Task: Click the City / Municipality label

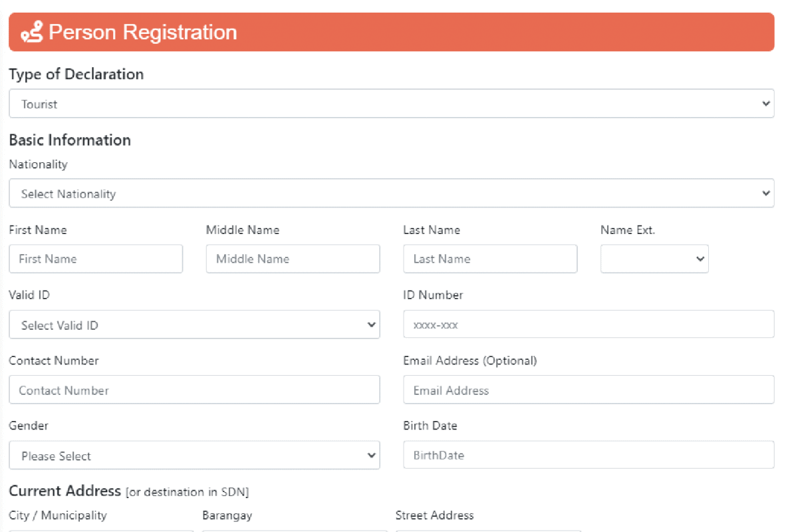Action: [58, 515]
